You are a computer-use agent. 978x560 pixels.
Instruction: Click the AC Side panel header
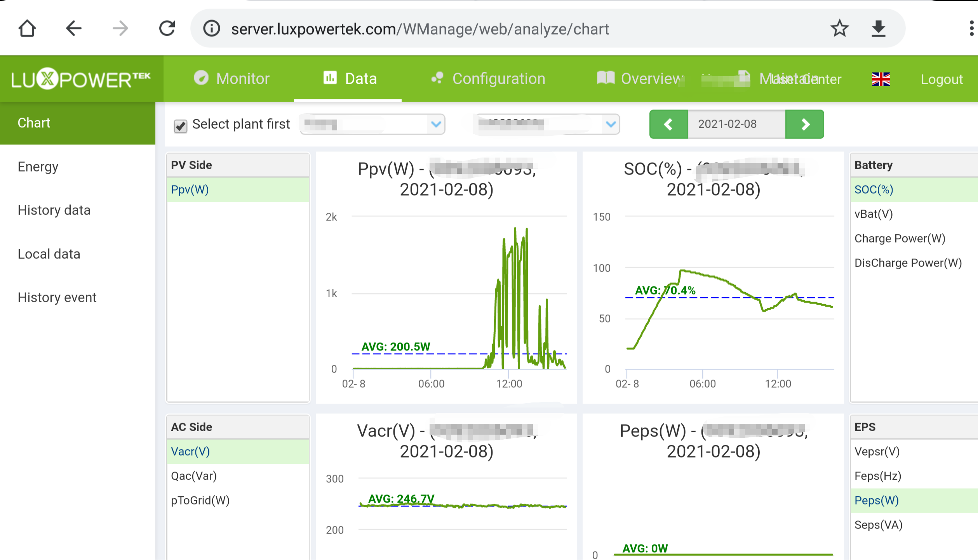click(x=238, y=427)
